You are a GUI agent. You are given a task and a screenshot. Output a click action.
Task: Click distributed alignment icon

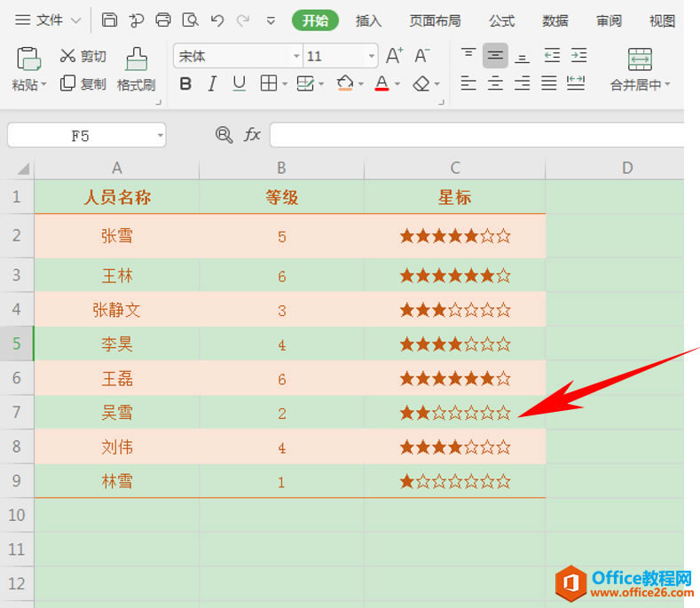pyautogui.click(x=576, y=83)
